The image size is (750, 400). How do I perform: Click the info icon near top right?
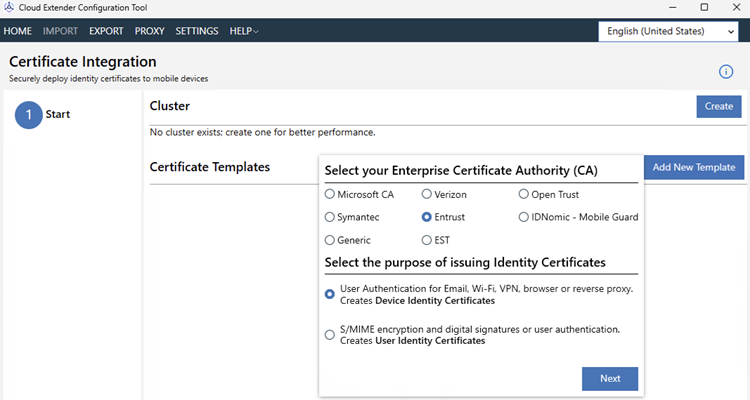tap(726, 72)
